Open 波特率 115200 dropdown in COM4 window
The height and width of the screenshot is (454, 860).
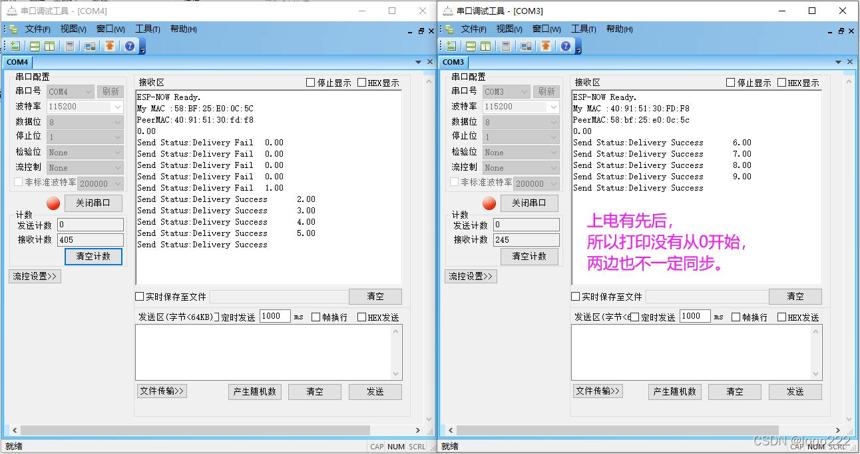pos(84,106)
